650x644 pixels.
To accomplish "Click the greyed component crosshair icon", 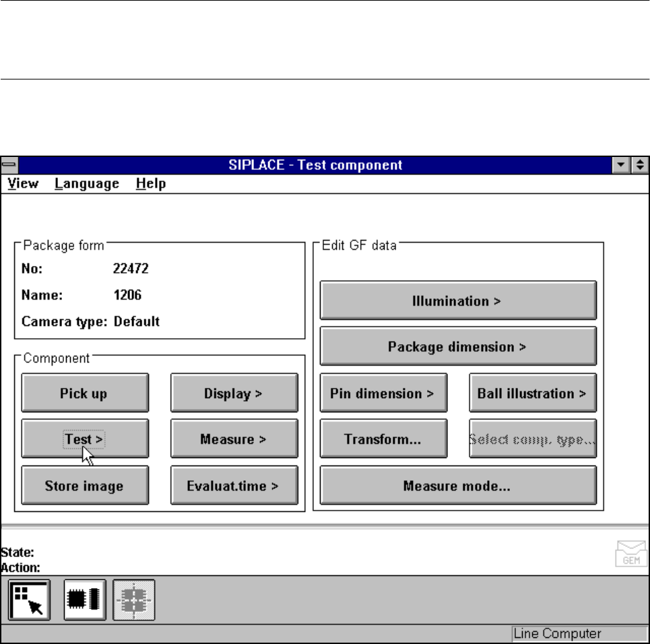I will pyautogui.click(x=134, y=600).
